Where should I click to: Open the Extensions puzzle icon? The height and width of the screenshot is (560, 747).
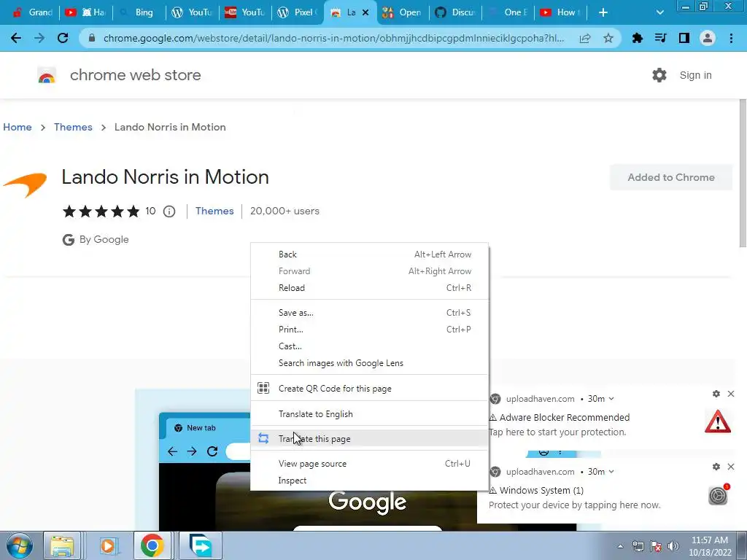tap(638, 38)
